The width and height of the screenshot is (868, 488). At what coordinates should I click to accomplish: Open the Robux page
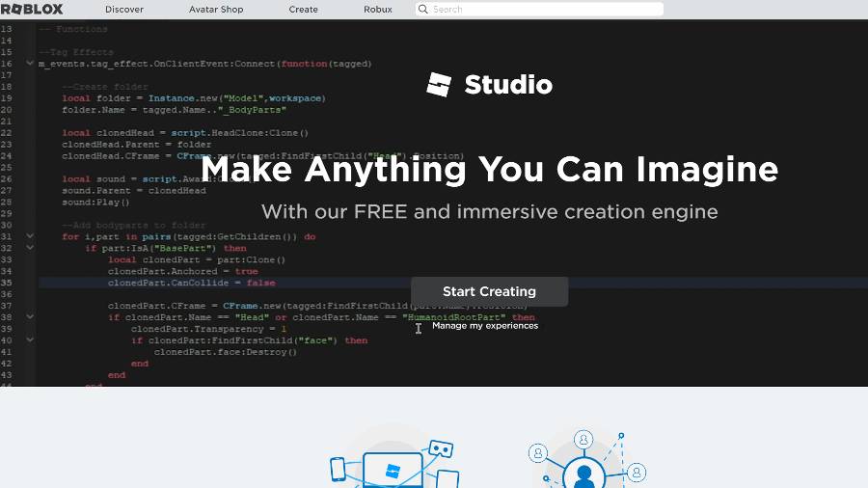tap(378, 10)
